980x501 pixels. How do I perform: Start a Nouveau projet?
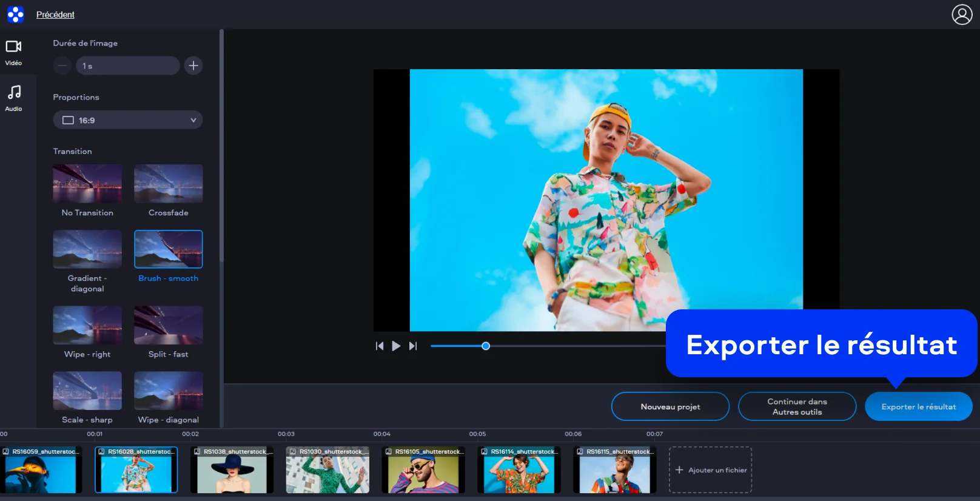[670, 407]
